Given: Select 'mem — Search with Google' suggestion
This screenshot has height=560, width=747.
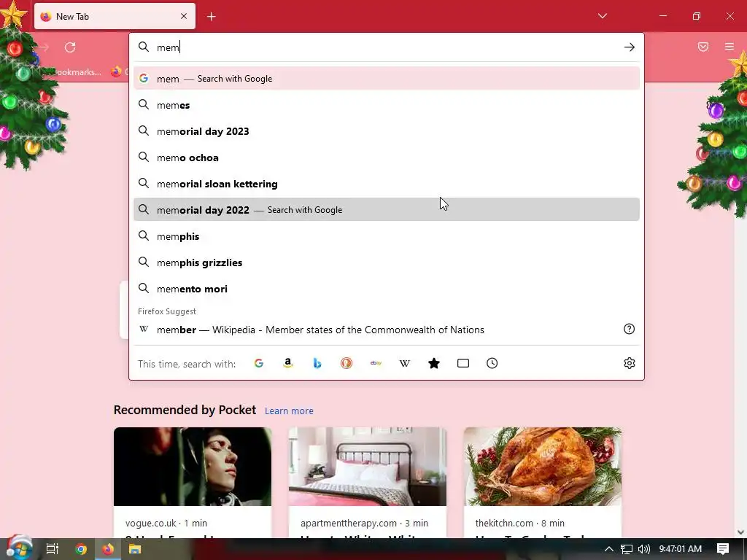Looking at the screenshot, I should pyautogui.click(x=387, y=79).
